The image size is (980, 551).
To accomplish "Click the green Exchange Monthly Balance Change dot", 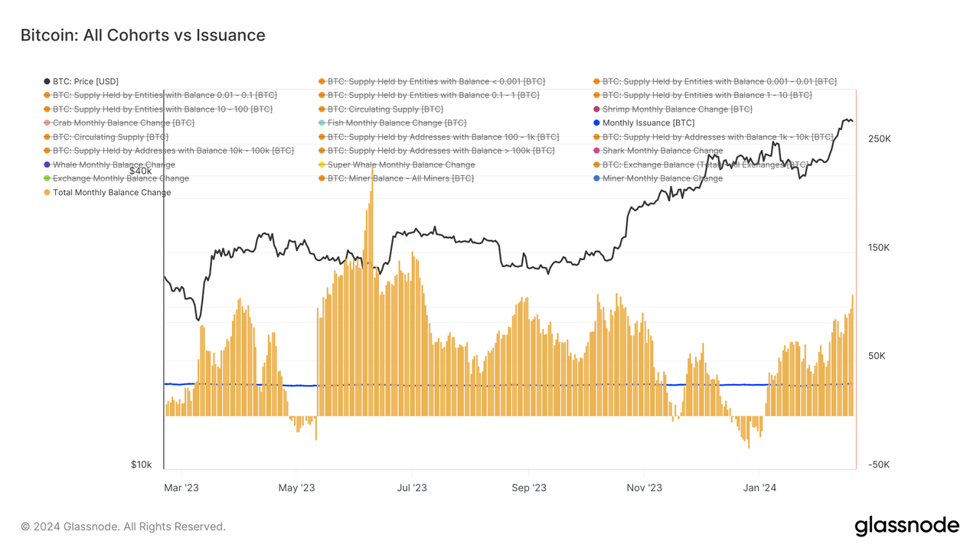I will tap(47, 178).
